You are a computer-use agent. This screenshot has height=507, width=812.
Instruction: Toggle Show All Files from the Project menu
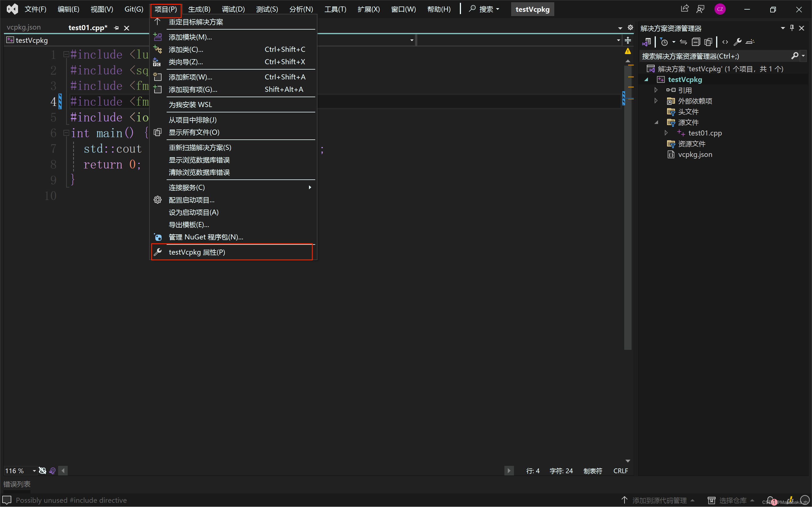pos(194,132)
